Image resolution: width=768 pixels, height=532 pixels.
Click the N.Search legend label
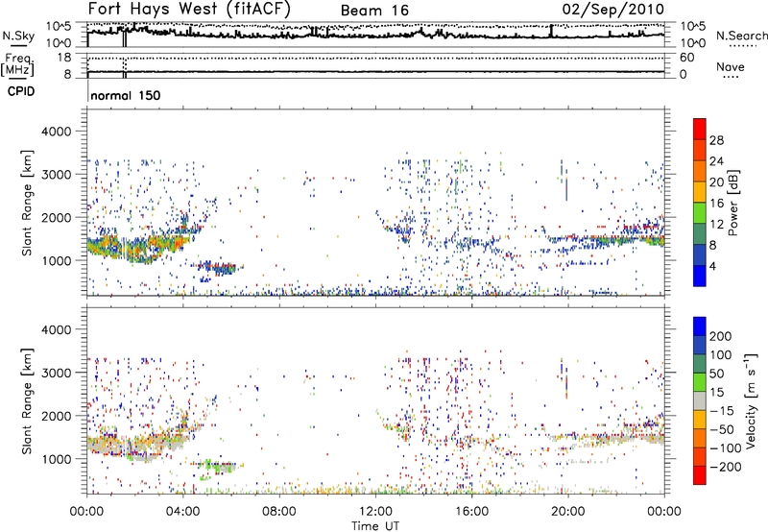[x=741, y=36]
